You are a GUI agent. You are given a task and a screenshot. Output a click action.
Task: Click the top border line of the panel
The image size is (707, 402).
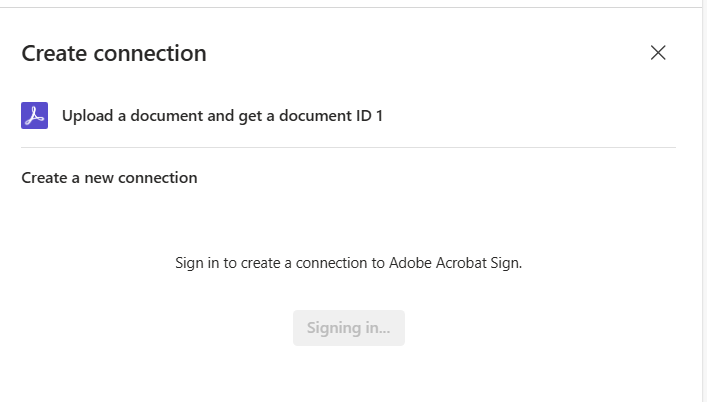coord(349,7)
